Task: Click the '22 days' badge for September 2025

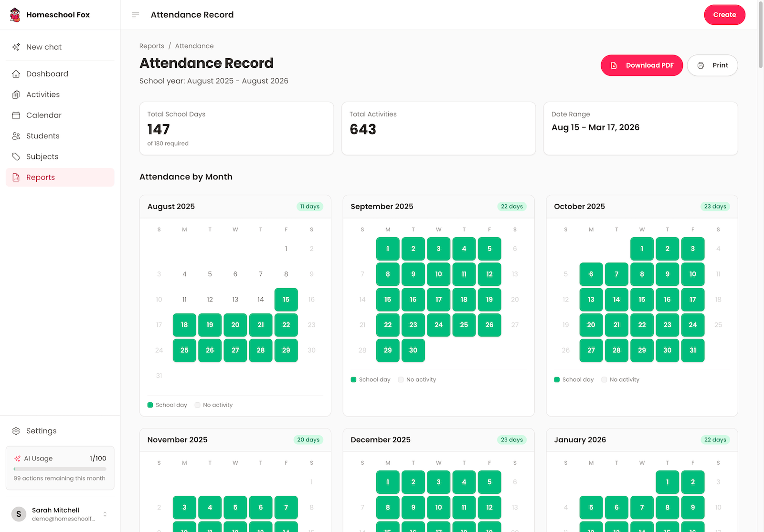Action: (512, 207)
